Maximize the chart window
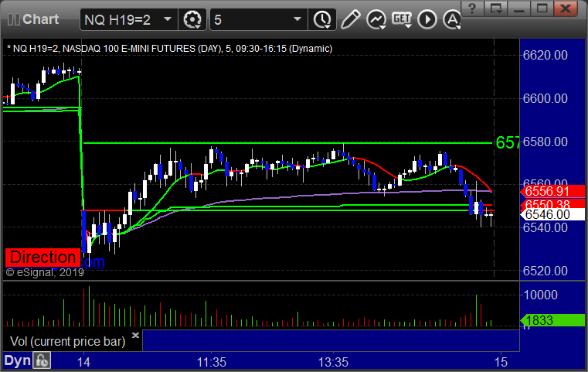Viewport: 588px width, 372px height. 542,9
